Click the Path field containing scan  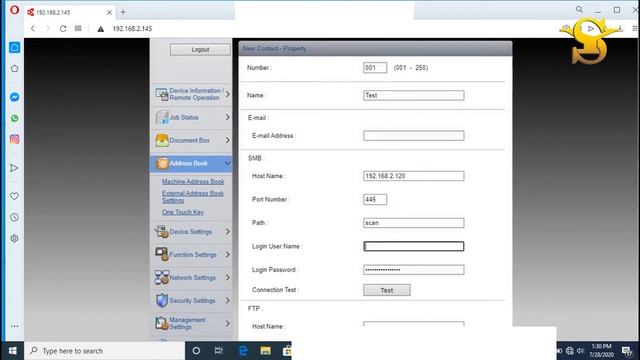pos(413,223)
